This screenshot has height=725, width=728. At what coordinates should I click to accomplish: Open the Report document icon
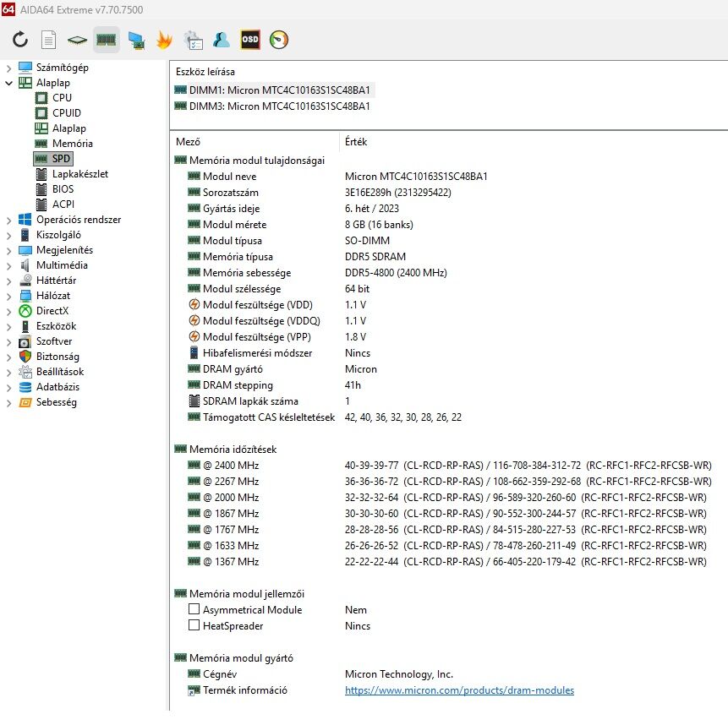[x=48, y=40]
